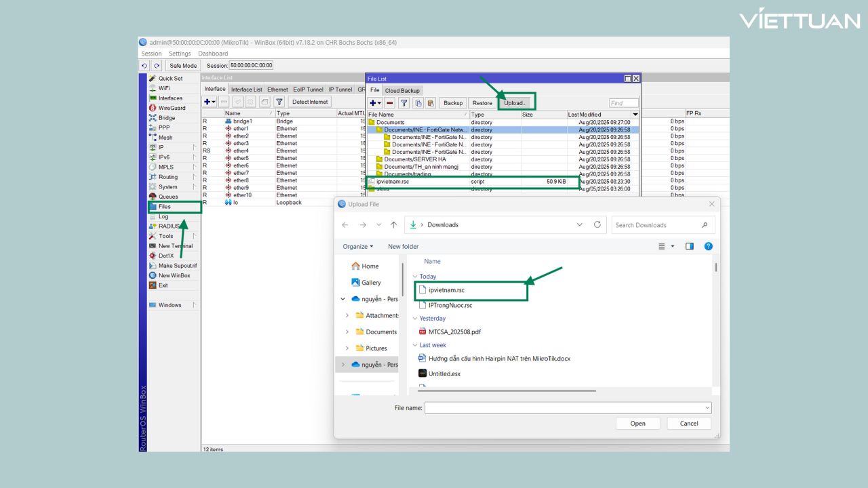Switch to the Cloud Backup tab
The height and width of the screenshot is (488, 868).
[x=403, y=91]
